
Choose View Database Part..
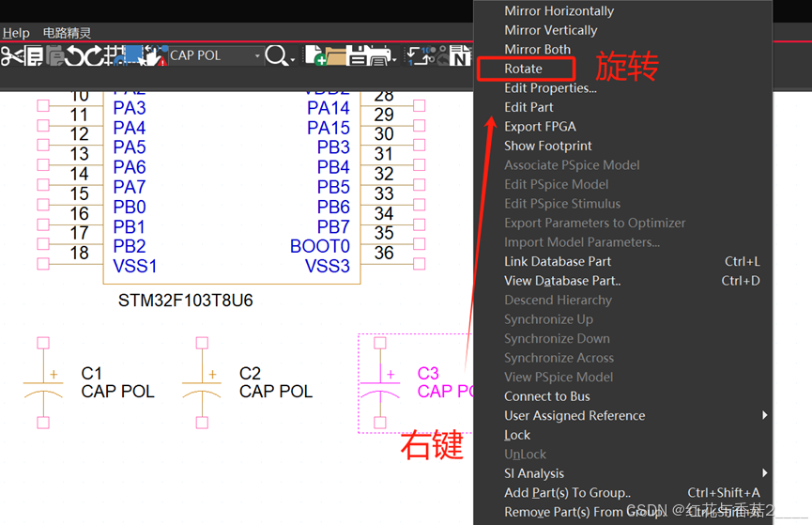click(x=562, y=281)
